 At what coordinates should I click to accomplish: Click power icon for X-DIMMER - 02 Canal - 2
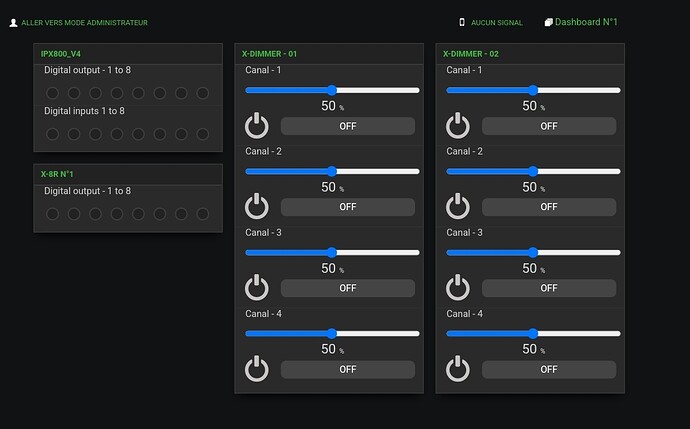coord(458,206)
